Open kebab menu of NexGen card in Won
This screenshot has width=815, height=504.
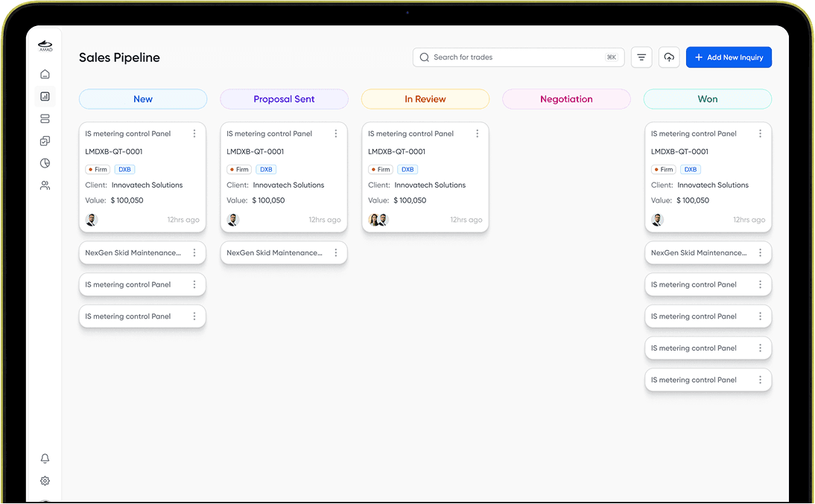click(x=760, y=252)
